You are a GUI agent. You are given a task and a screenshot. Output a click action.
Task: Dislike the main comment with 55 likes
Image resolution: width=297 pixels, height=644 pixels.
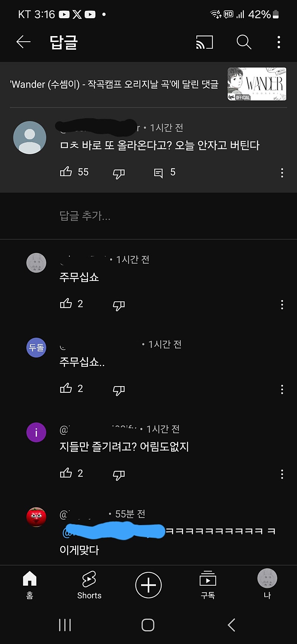click(x=119, y=173)
